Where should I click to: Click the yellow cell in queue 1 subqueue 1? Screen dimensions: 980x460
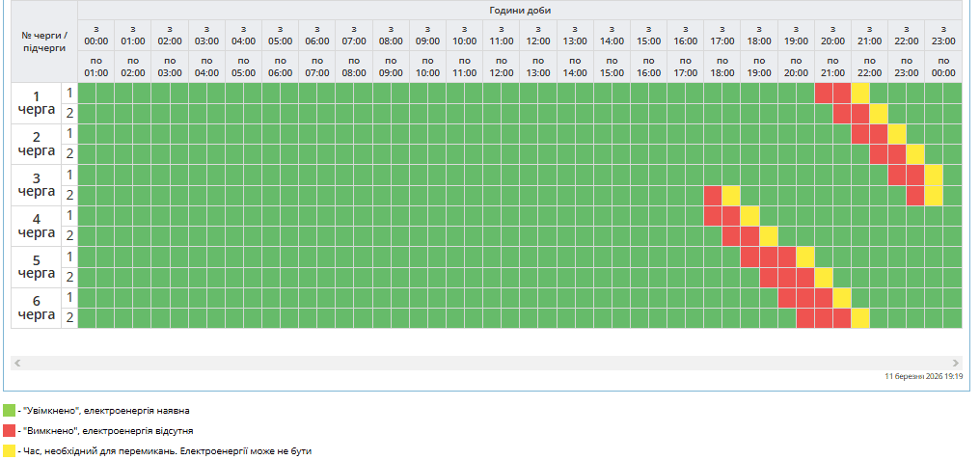pyautogui.click(x=860, y=93)
